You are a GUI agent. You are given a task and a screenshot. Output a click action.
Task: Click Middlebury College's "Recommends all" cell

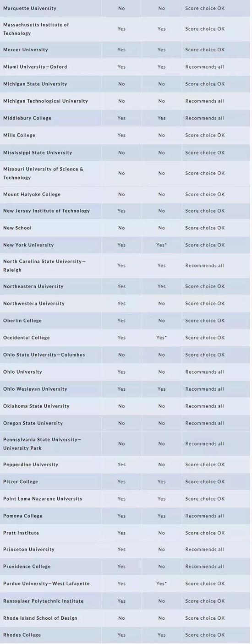(205, 118)
